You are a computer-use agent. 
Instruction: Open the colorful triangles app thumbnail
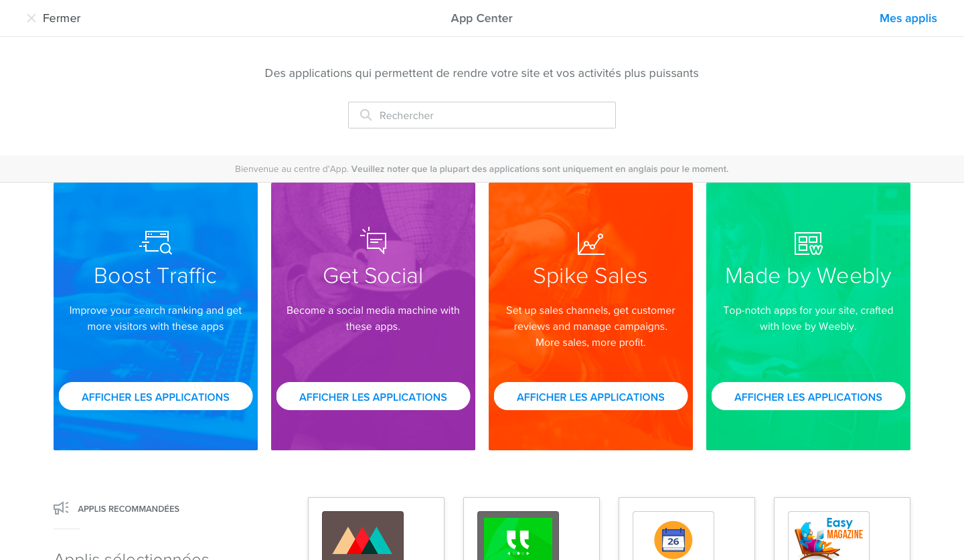tap(363, 535)
